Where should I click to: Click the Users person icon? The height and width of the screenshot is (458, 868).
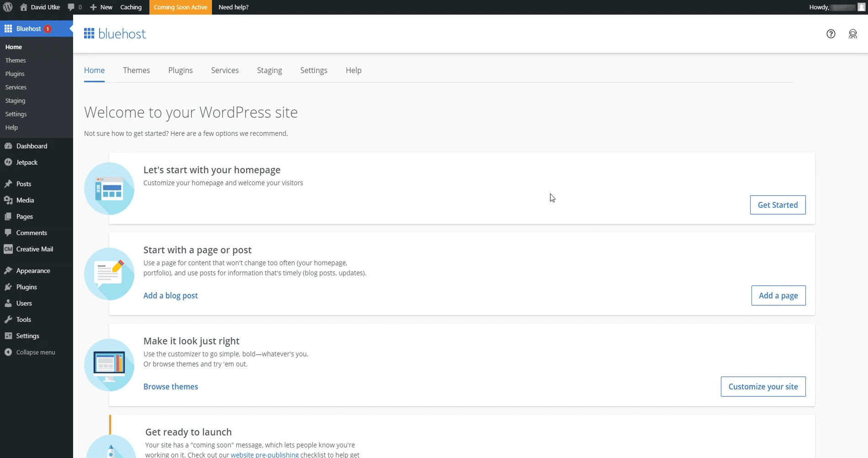pos(8,303)
